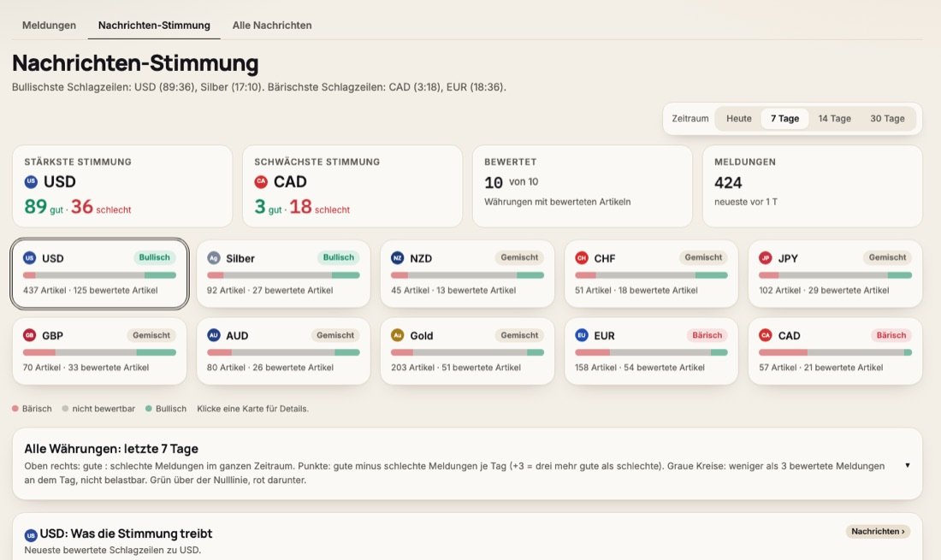Click the AUD flag icon in its card

[214, 335]
